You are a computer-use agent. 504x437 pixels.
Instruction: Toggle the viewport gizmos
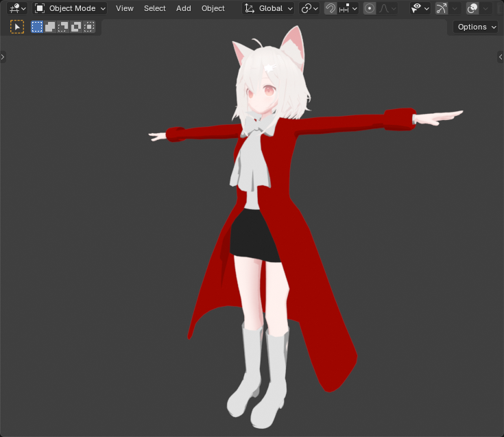pos(442,8)
